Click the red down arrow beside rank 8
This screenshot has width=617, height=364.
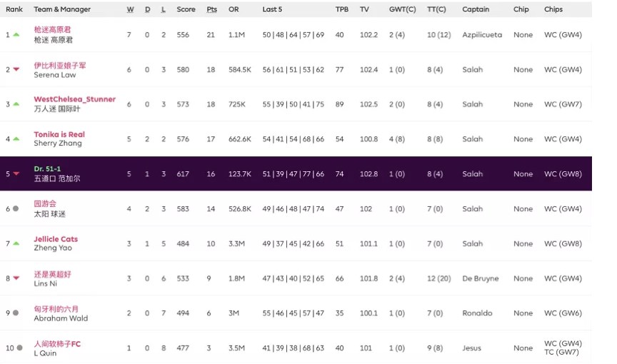(16, 279)
